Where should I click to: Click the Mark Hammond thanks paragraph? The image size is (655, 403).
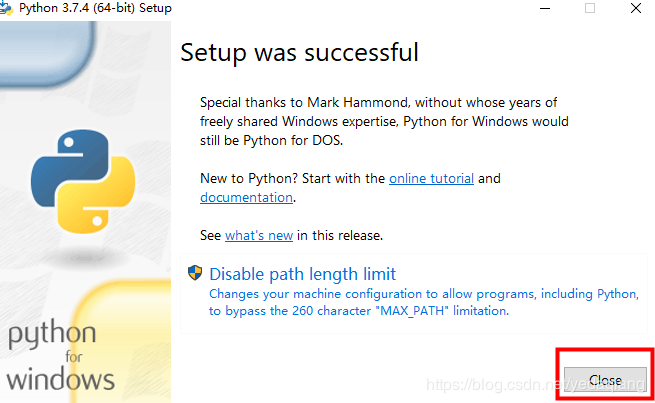[384, 121]
